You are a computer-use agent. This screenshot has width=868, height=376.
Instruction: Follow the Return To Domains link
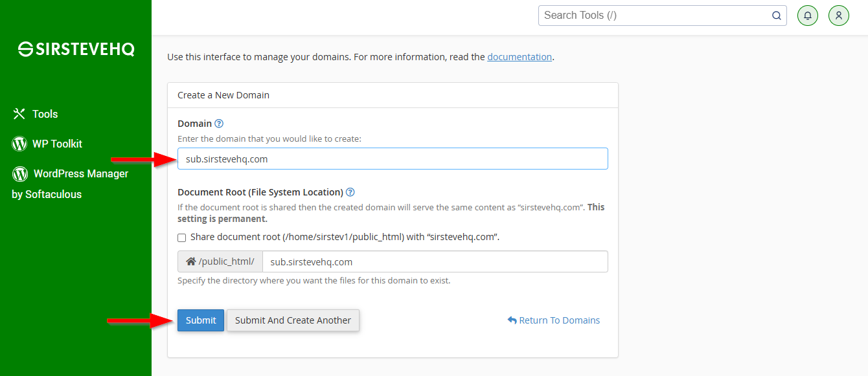(554, 320)
